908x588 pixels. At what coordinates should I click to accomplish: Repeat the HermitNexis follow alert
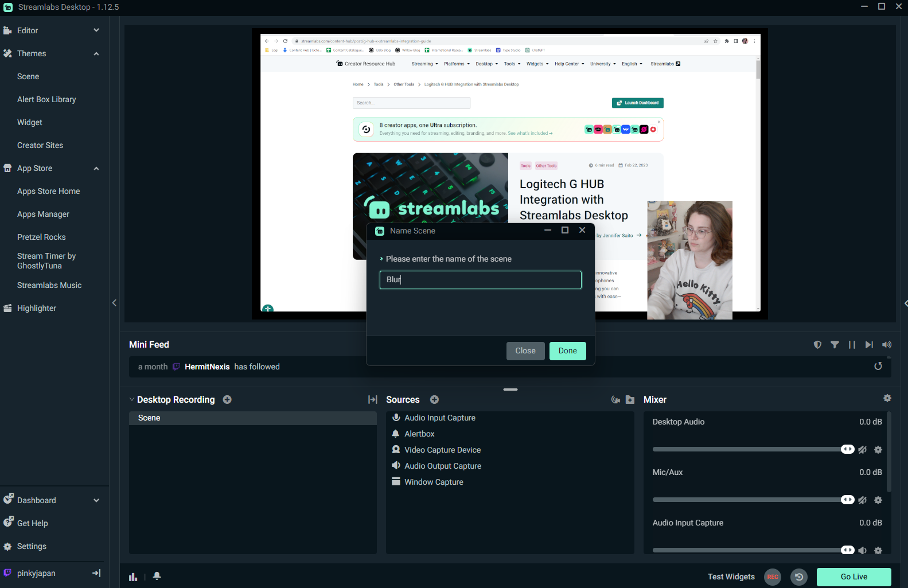point(878,366)
